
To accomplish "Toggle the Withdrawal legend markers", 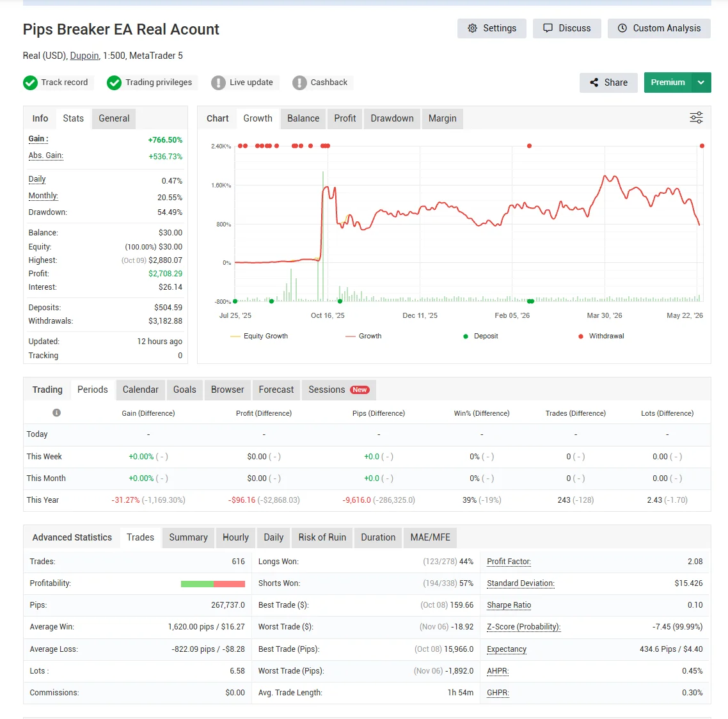I will [601, 336].
